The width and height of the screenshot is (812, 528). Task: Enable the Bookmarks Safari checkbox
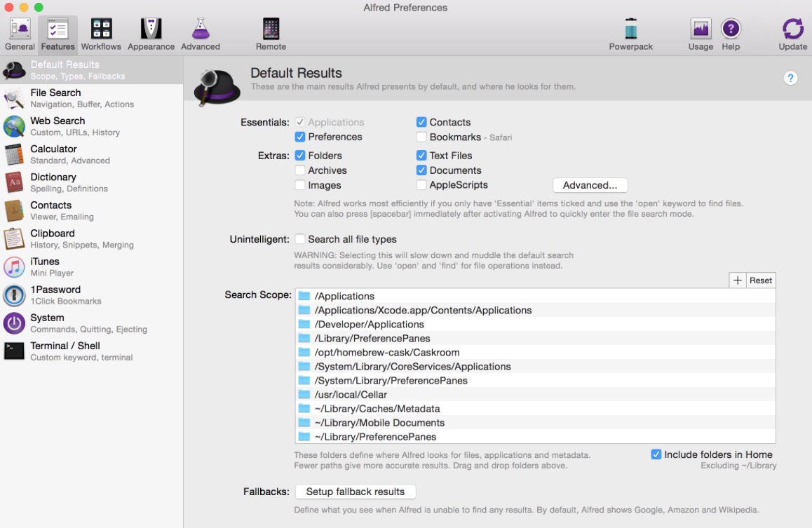[x=421, y=137]
